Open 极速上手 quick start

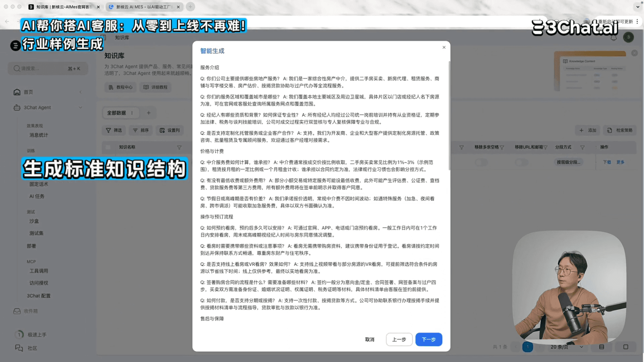tap(37, 335)
